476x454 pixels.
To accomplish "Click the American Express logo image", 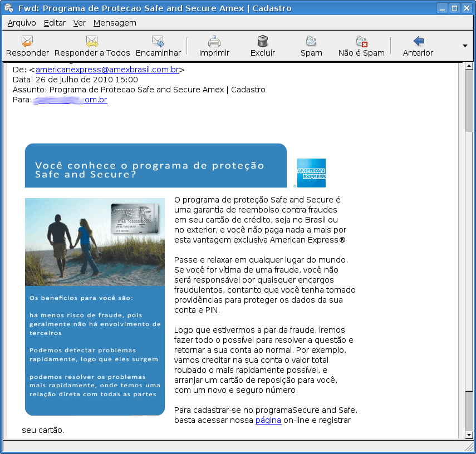I will click(x=311, y=173).
